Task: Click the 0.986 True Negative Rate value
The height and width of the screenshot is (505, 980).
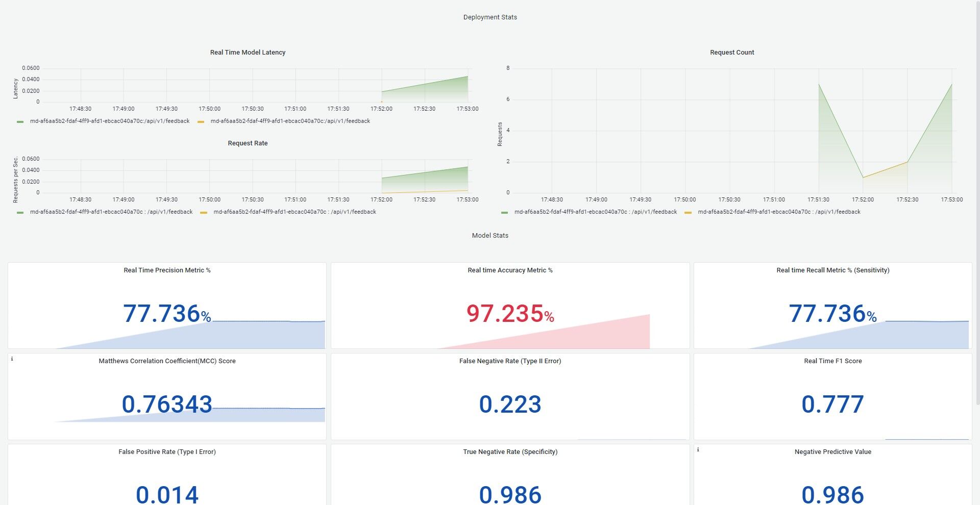Action: pyautogui.click(x=510, y=494)
